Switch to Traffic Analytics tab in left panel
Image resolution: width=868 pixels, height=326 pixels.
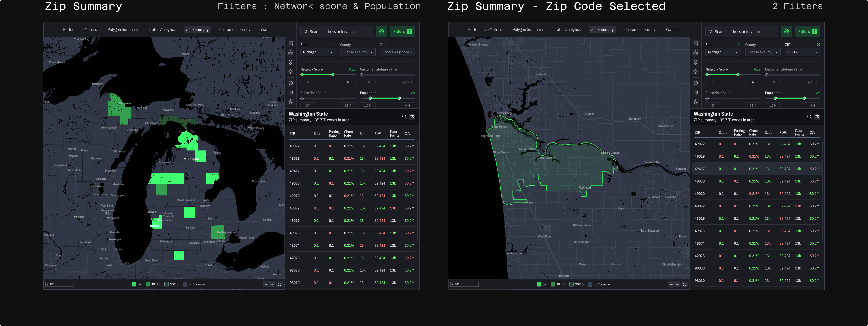coord(162,30)
